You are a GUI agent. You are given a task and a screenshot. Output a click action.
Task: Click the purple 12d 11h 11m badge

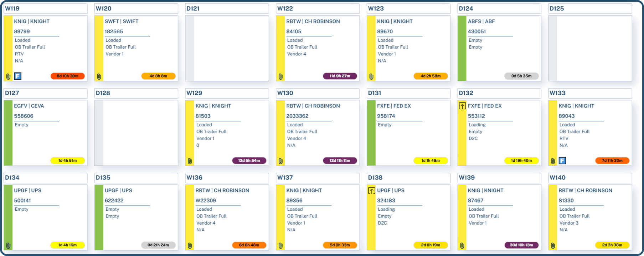340,161
